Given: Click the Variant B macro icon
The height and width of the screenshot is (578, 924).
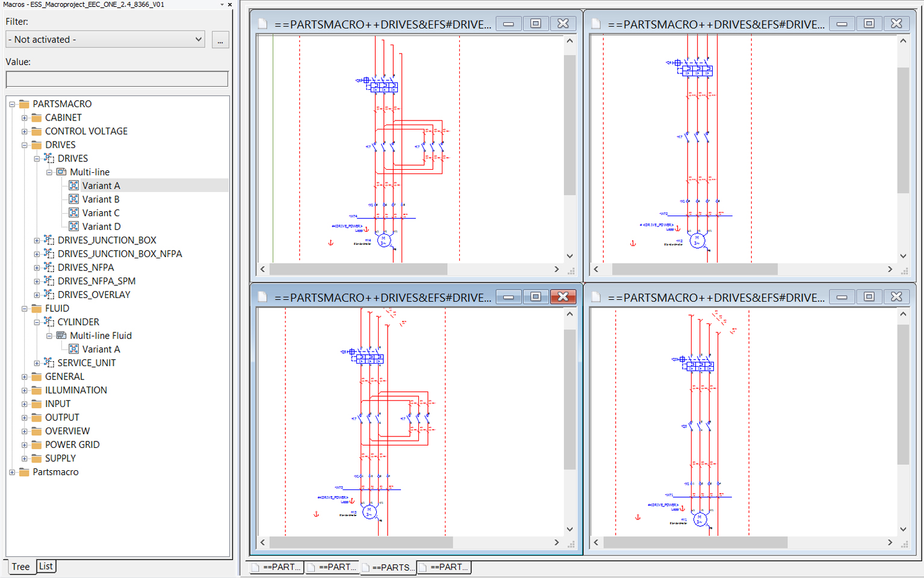Looking at the screenshot, I should (x=73, y=199).
